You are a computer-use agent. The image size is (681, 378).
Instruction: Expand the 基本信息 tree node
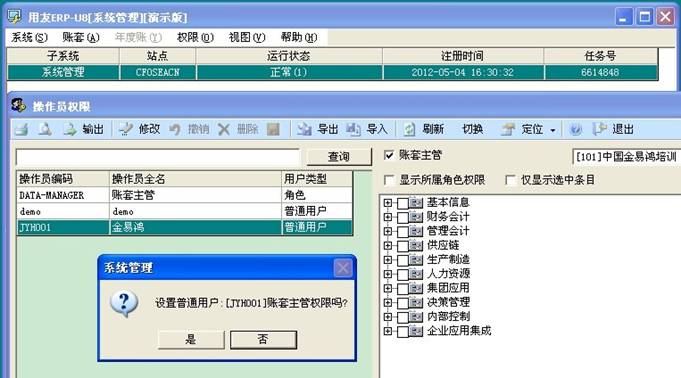387,203
